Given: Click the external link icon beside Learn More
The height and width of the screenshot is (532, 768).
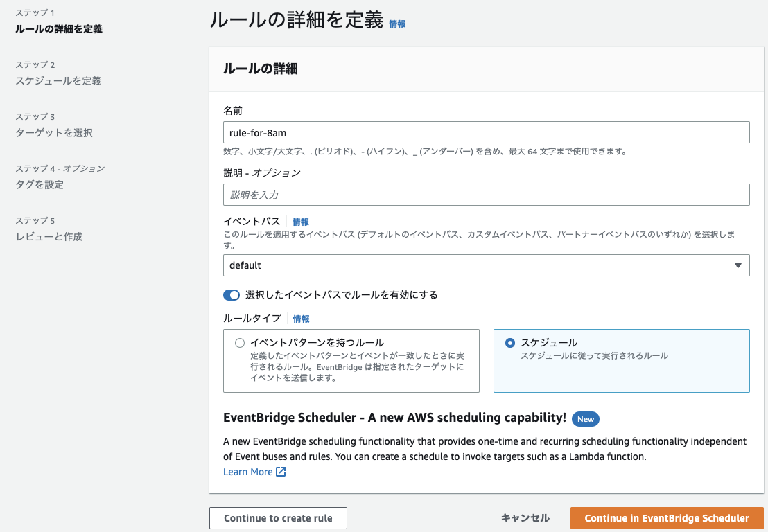Looking at the screenshot, I should click(281, 472).
